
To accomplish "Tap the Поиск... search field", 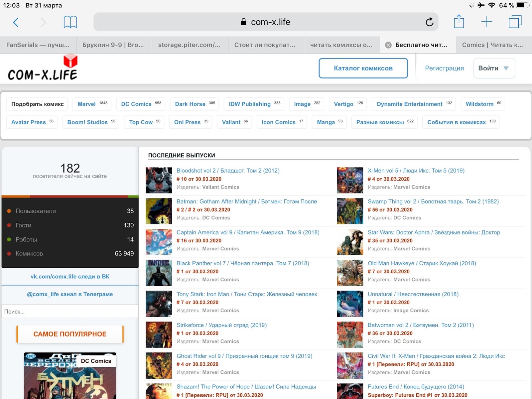I will [70, 312].
